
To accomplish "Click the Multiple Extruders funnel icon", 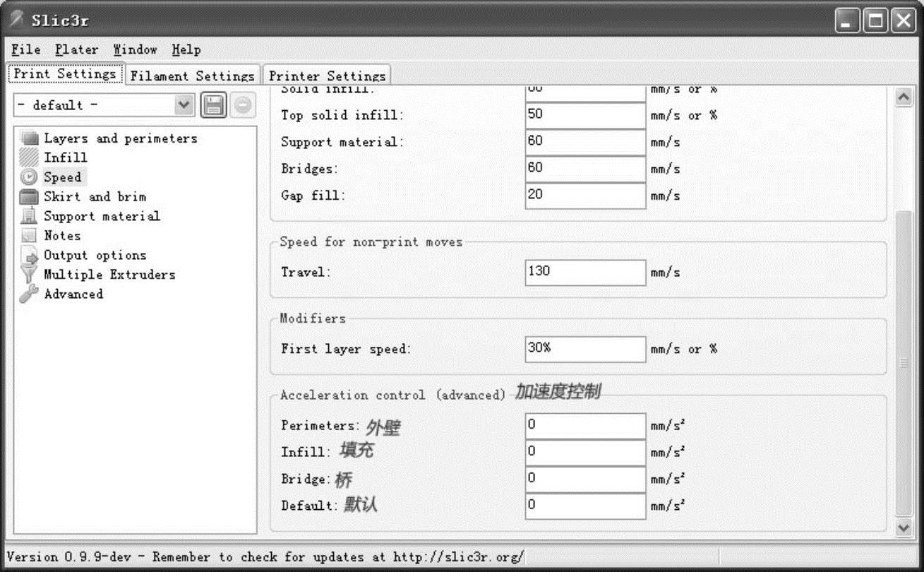I will tap(29, 275).
